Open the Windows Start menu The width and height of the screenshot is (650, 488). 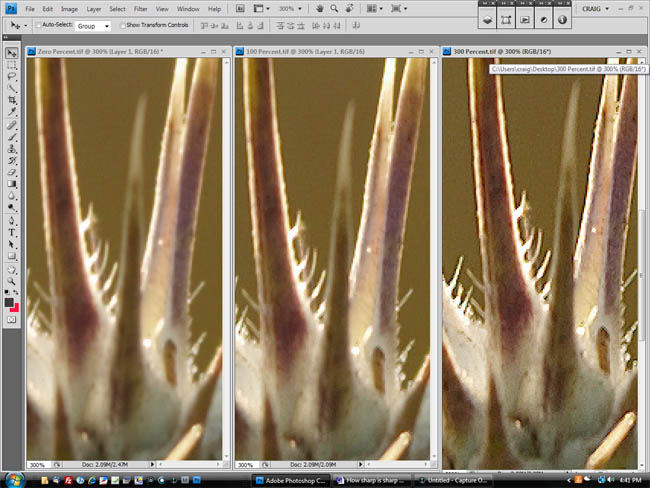tap(14, 480)
